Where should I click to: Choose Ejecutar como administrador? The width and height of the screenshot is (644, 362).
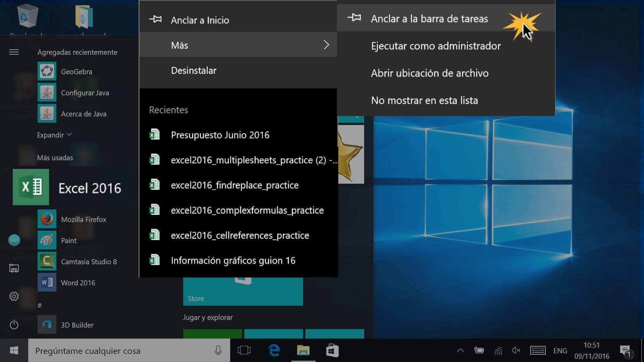coord(446,46)
